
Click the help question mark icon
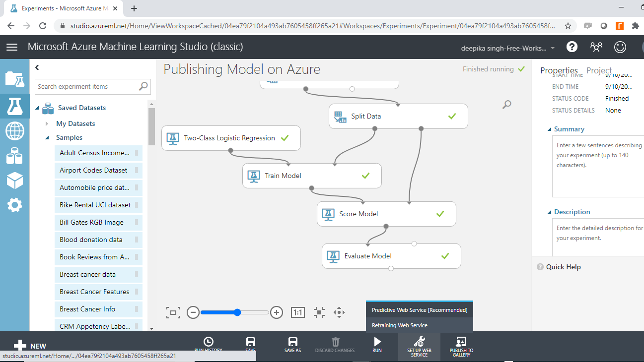coord(572,47)
